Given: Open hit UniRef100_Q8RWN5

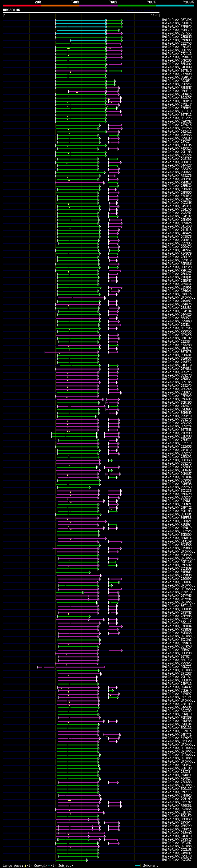Looking at the screenshot, I should click(177, 37).
